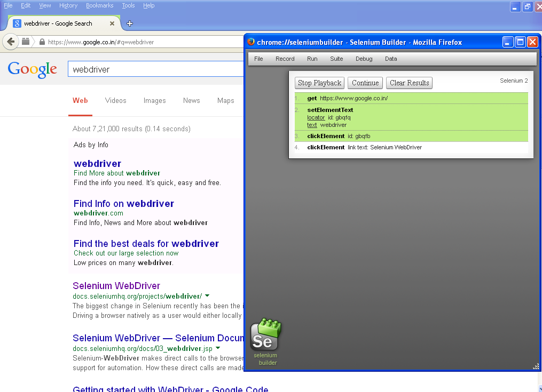Select step 3 'clickElement id: gbqfb'
Screen dimensions: 542x392
[411, 136]
